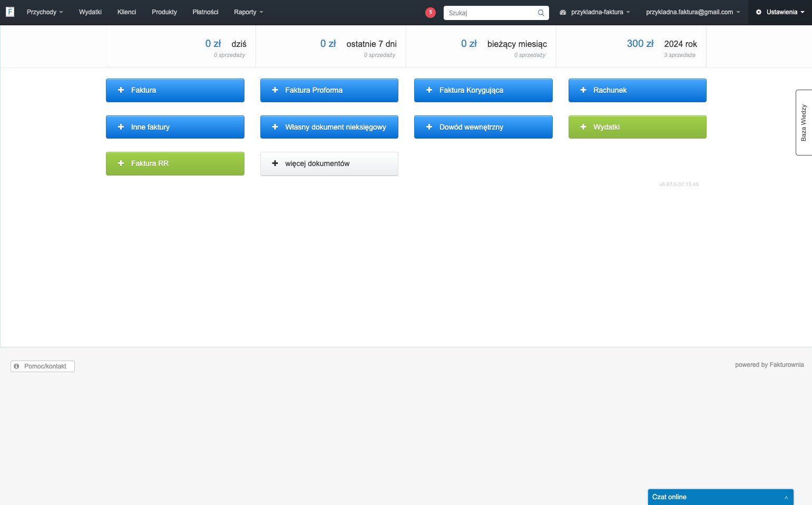
Task: Click the Ustawienia gear icon
Action: tap(759, 12)
